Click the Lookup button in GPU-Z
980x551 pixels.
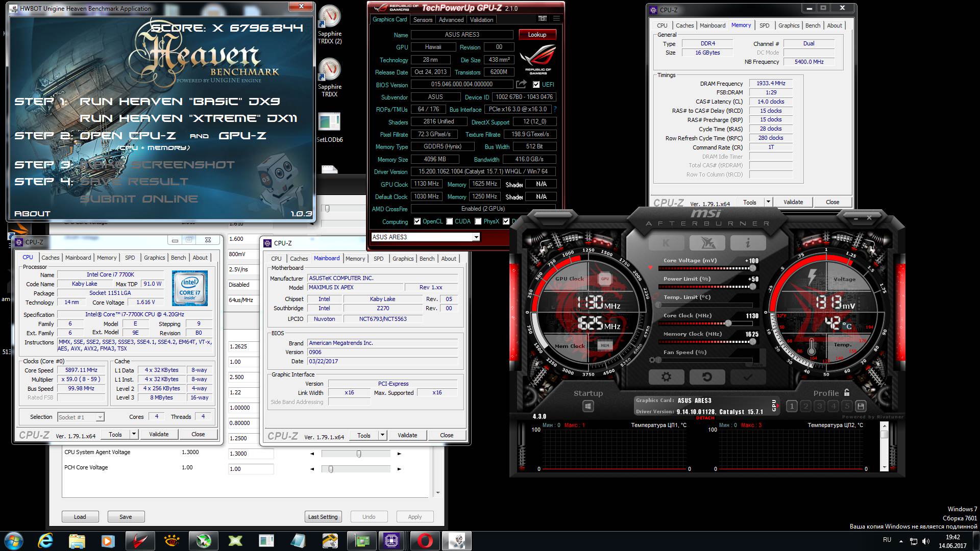537,35
